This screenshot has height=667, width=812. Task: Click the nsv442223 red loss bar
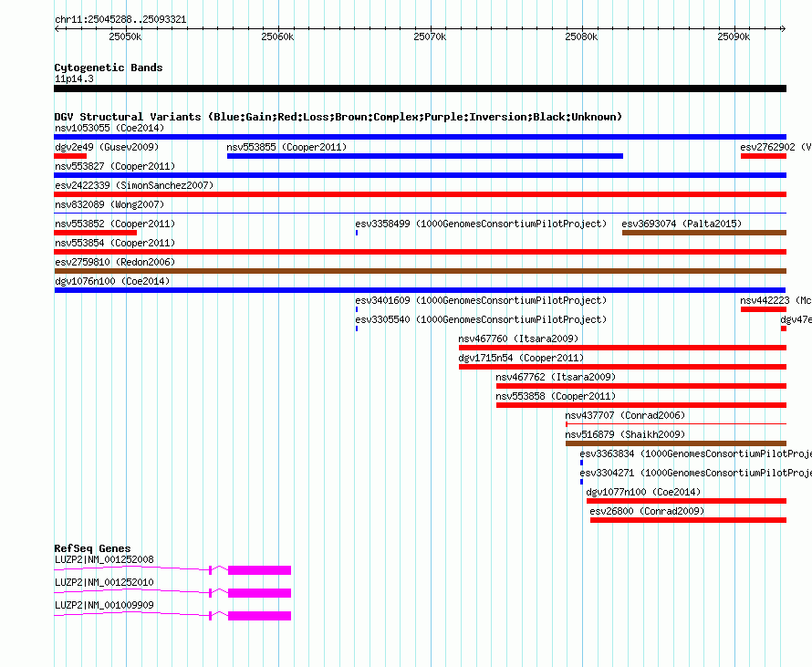point(764,309)
